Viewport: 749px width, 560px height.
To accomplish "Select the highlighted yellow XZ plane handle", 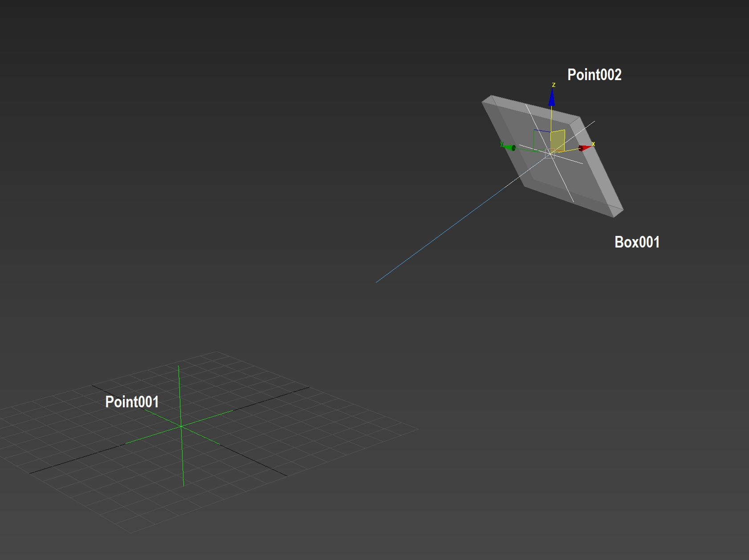I will [558, 141].
